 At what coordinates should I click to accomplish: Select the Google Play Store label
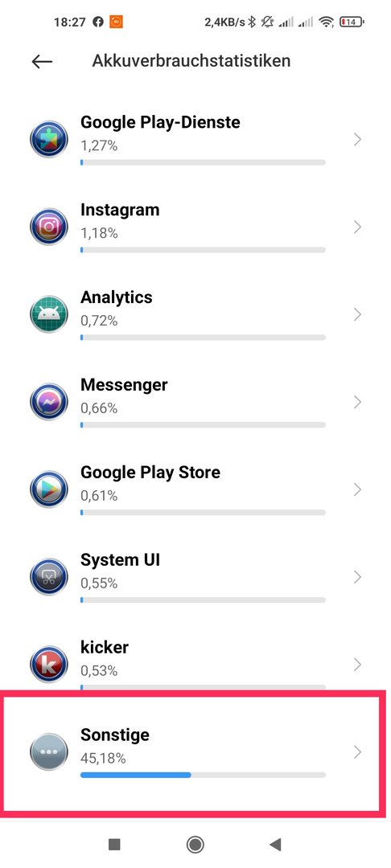pos(150,473)
